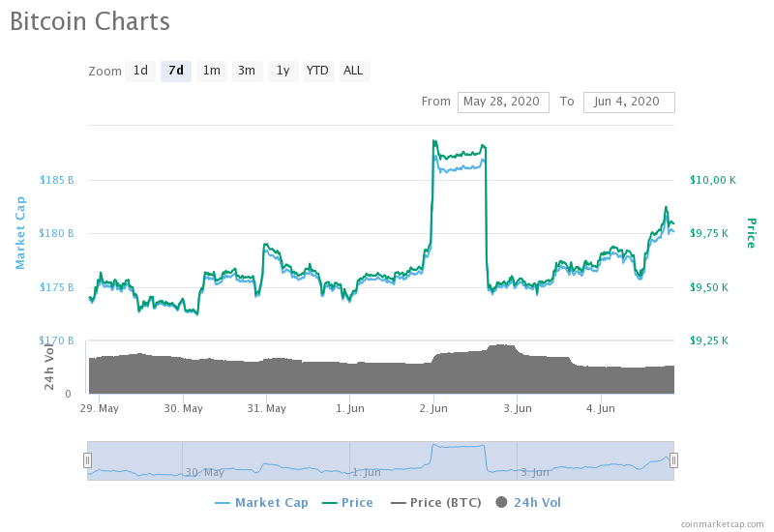Grab the left navigator range handle
Screen dimensions: 774x532
[87, 460]
